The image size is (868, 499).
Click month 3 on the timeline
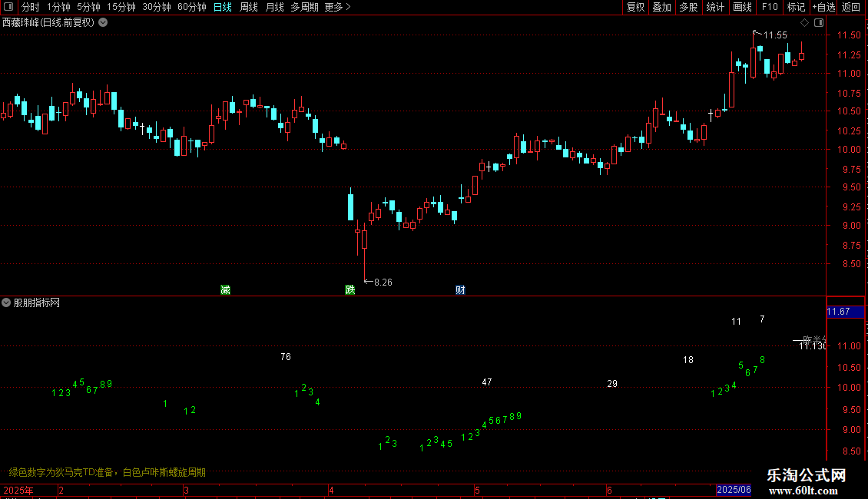coord(187,490)
